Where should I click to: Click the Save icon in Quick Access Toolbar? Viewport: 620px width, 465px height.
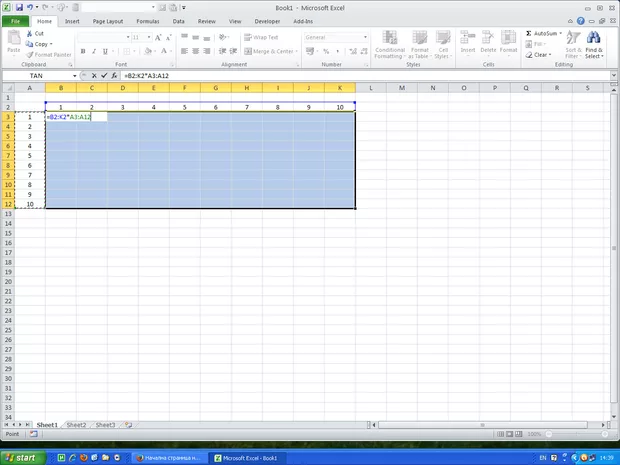[x=19, y=7]
